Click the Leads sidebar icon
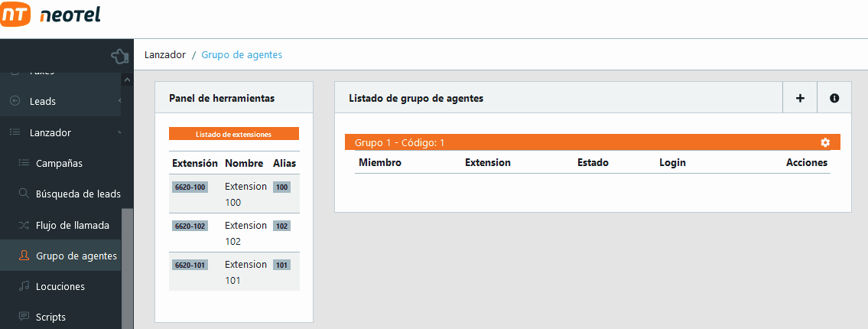Viewport: 868px width, 329px height. [15, 101]
